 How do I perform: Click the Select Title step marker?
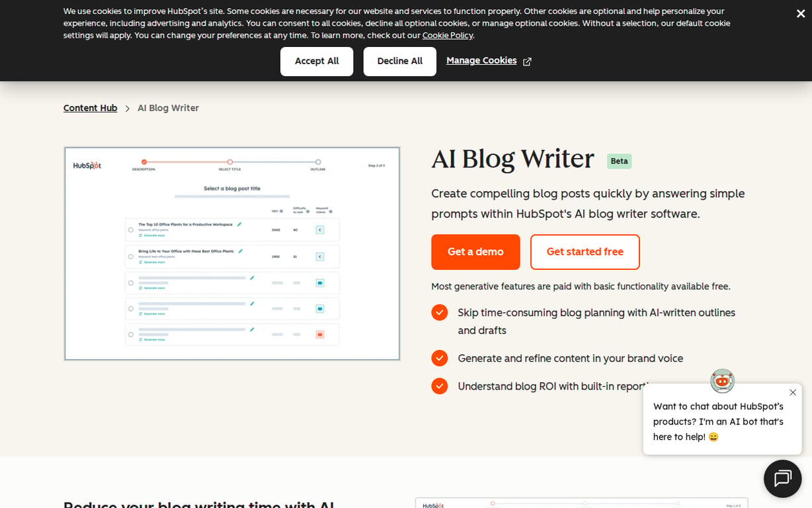(x=230, y=162)
